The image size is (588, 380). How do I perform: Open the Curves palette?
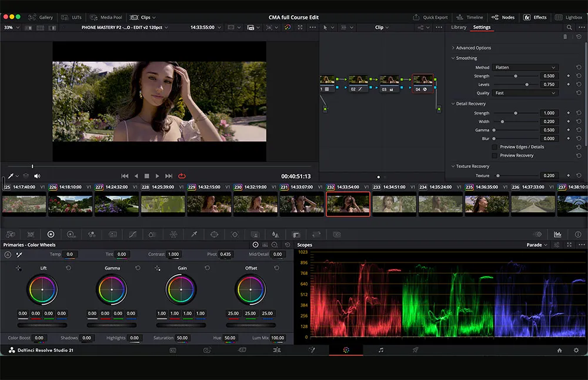click(x=132, y=234)
